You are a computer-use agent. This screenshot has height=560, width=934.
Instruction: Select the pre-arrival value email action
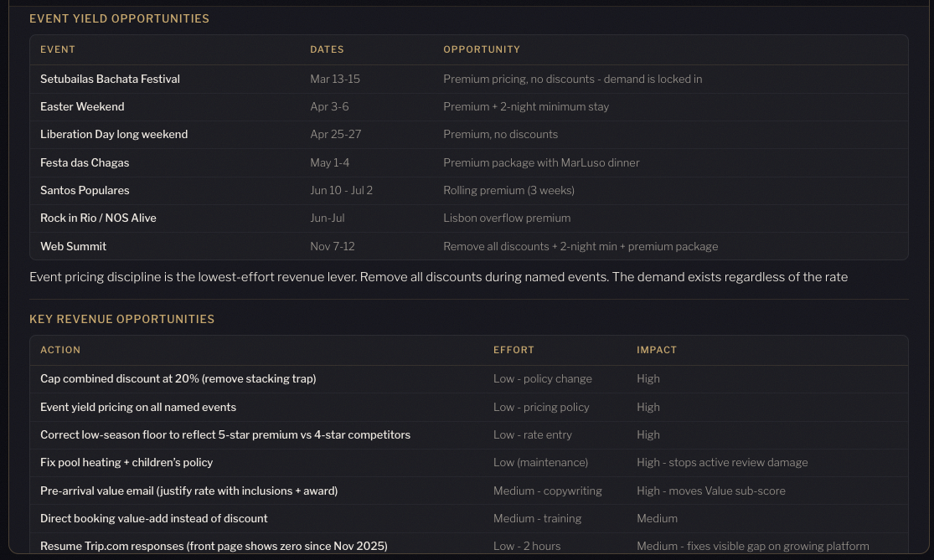(188, 491)
